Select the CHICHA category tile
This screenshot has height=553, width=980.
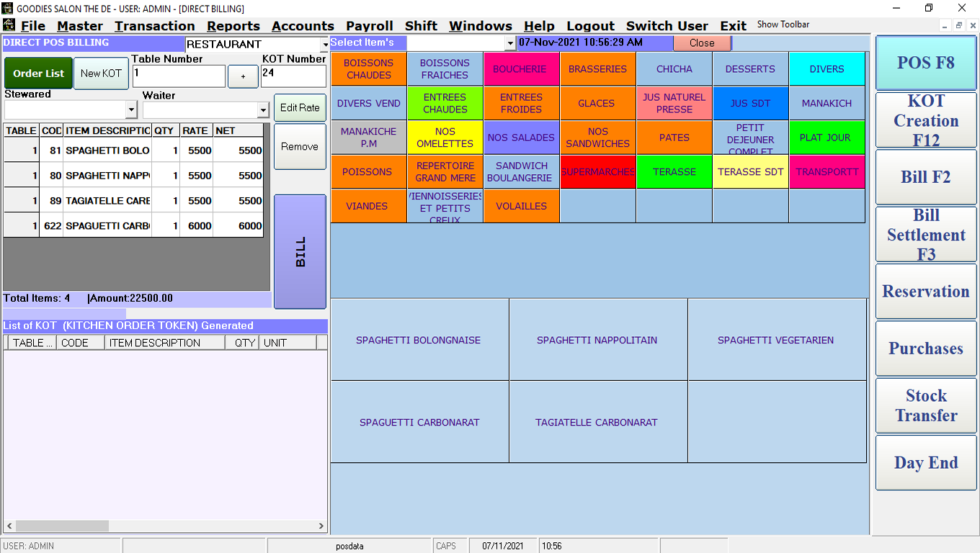(x=674, y=69)
